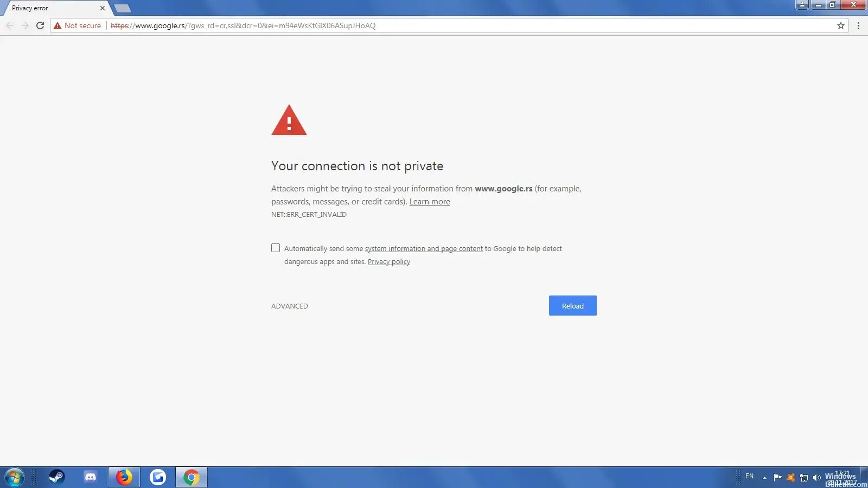Open Avast antivirus tray icon
The width and height of the screenshot is (868, 488).
pyautogui.click(x=790, y=478)
